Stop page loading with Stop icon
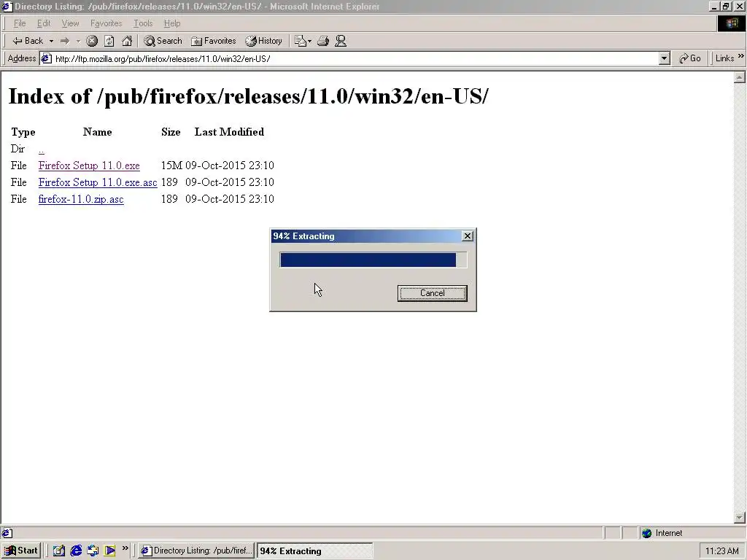Screen dimensions: 747x560 click(x=92, y=41)
